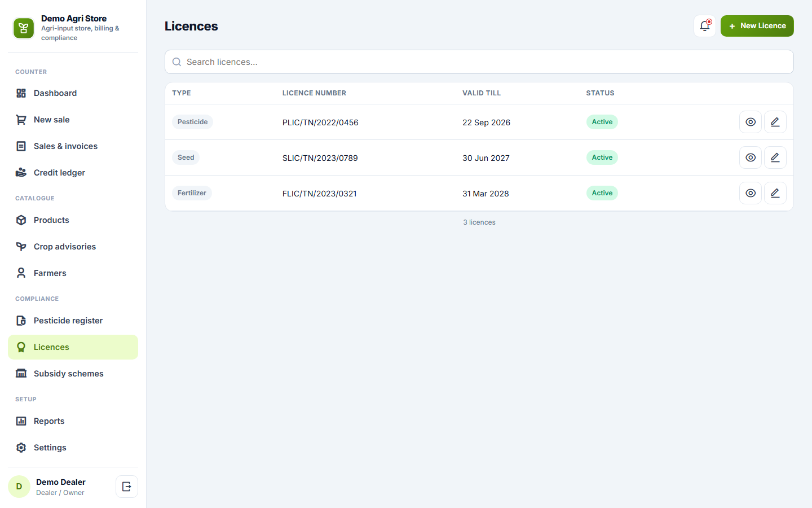Edit the Seed licence SLIC/TN/2023/0789
The image size is (812, 508).
point(775,157)
